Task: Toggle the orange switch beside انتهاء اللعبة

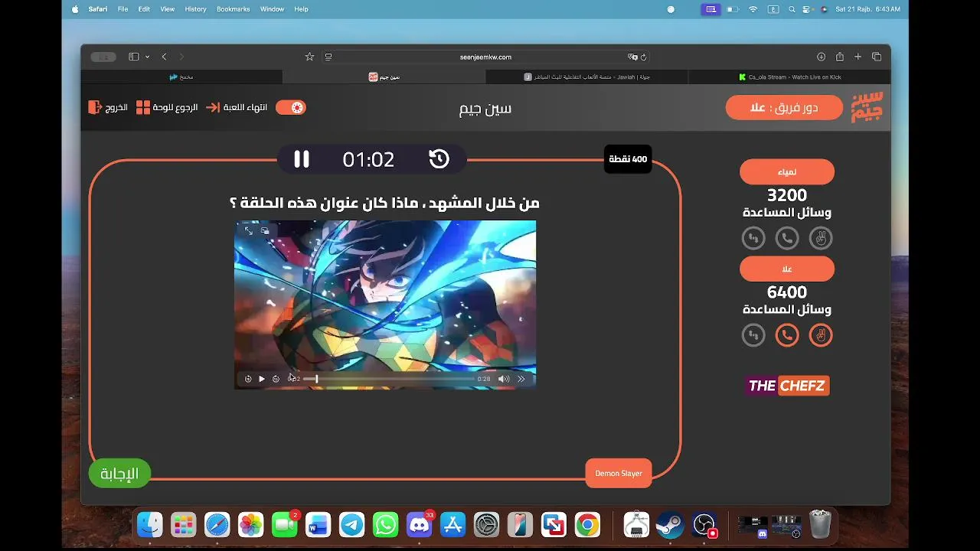Action: pyautogui.click(x=291, y=107)
